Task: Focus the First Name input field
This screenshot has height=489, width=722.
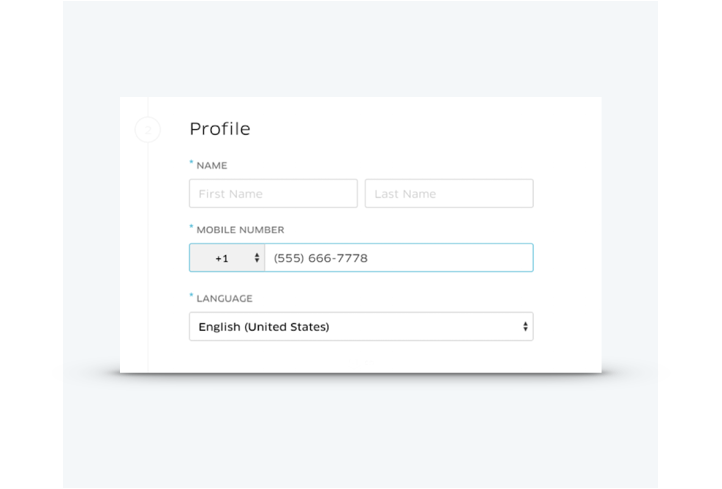Action: point(273,193)
